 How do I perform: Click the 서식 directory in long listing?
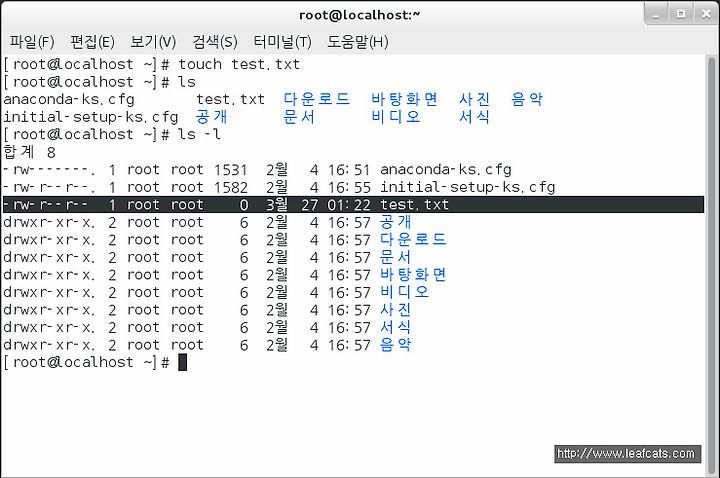coord(395,327)
